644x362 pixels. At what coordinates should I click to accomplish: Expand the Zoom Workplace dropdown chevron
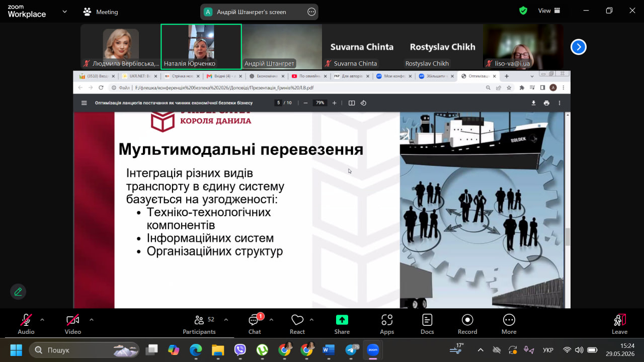pyautogui.click(x=64, y=11)
